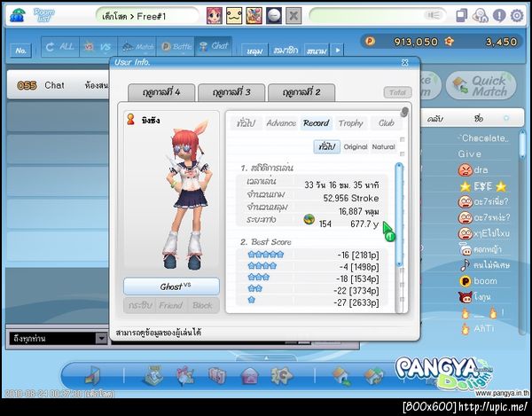Image resolution: width=532 pixels, height=416 pixels.
Task: Click the exit door icon in bottom toolbar
Action: [93, 375]
